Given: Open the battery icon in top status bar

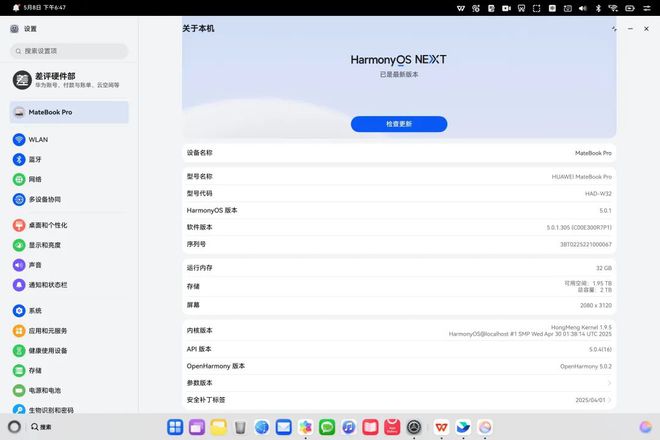Looking at the screenshot, I should [x=630, y=8].
